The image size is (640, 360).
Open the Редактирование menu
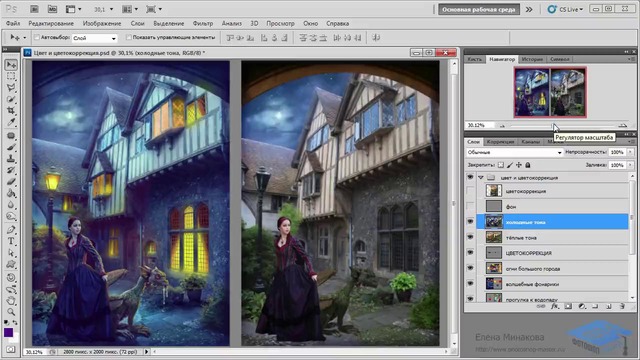(51, 24)
